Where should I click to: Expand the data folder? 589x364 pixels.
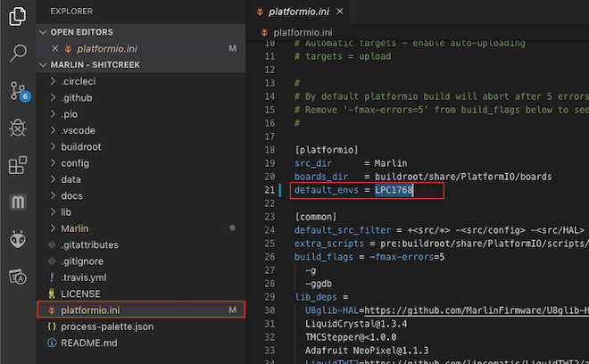pos(53,179)
